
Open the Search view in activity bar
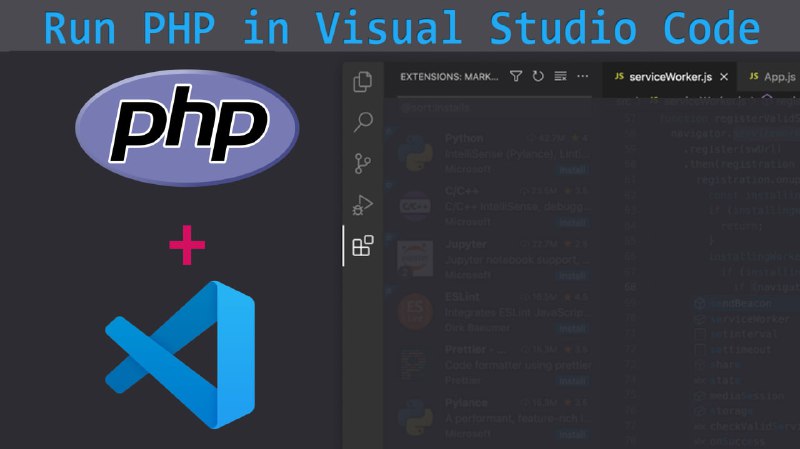(x=363, y=122)
